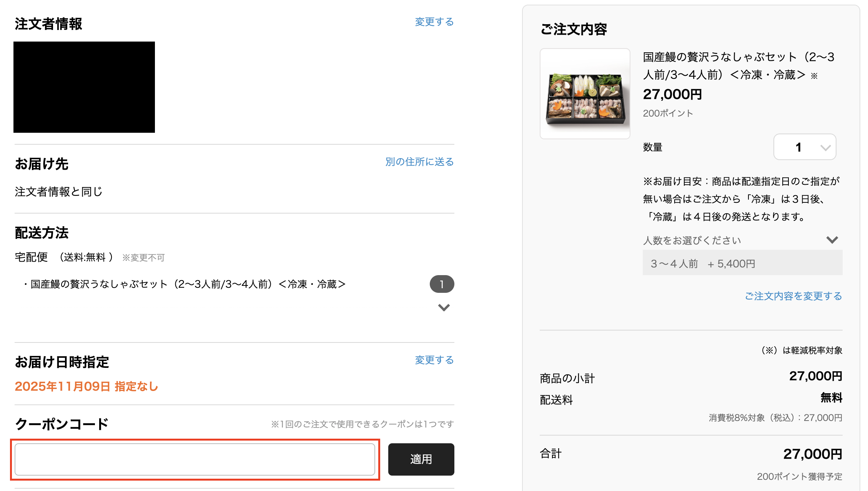Click 変更する link for お届け日時指定
The height and width of the screenshot is (491, 868).
[434, 360]
